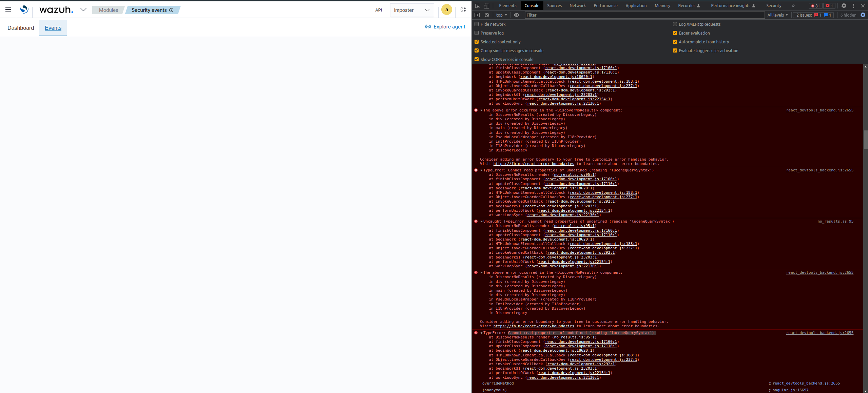Enable the Preserve log checkbox
Viewport: 868px width, 393px height.
(477, 33)
